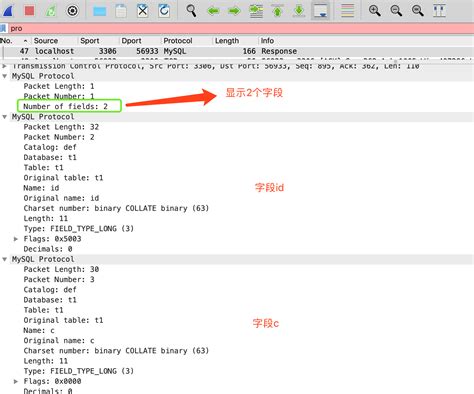Jump to the first packet

pyautogui.click(x=277, y=11)
